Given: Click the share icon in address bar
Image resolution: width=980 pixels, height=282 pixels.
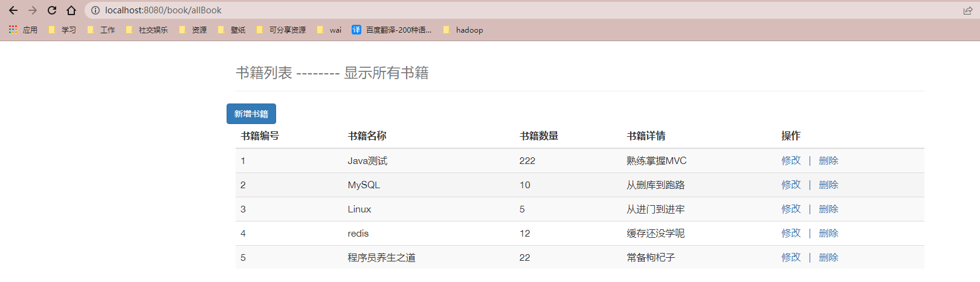Looking at the screenshot, I should pyautogui.click(x=967, y=10).
